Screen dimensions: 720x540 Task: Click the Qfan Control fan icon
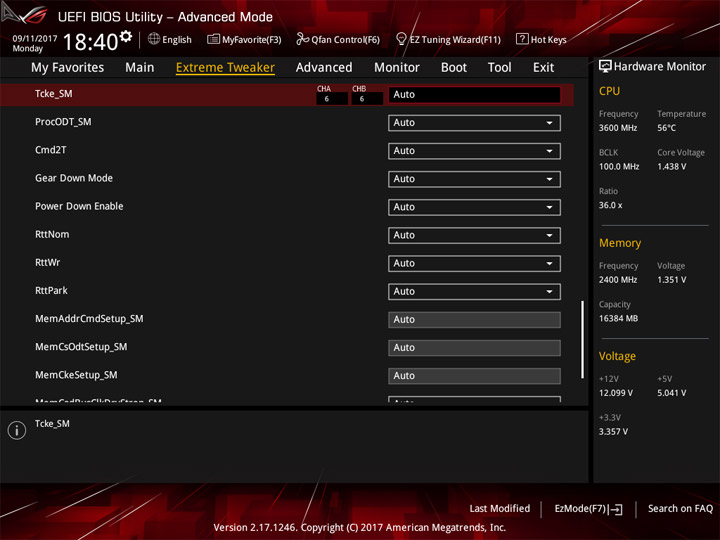[302, 39]
